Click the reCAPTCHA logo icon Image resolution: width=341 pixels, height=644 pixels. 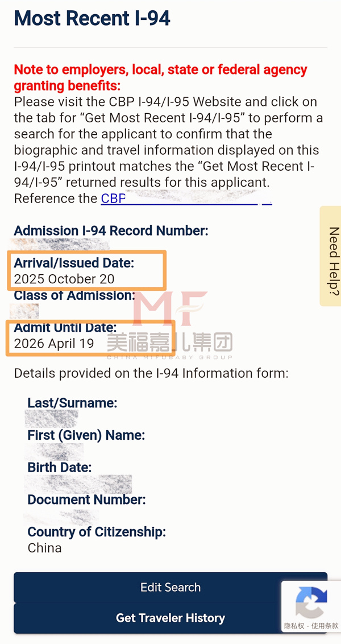311,603
